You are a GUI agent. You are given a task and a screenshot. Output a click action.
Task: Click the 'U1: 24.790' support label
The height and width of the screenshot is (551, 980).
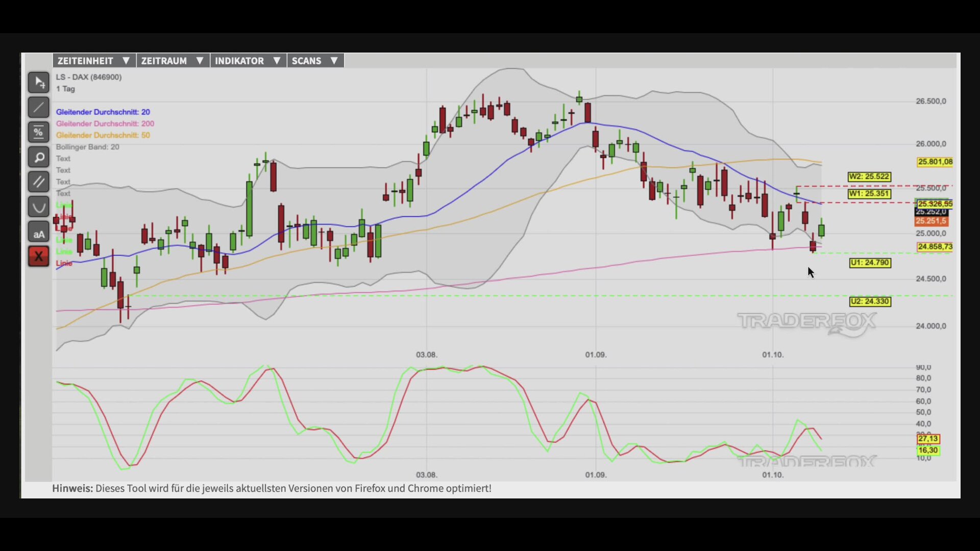(870, 263)
